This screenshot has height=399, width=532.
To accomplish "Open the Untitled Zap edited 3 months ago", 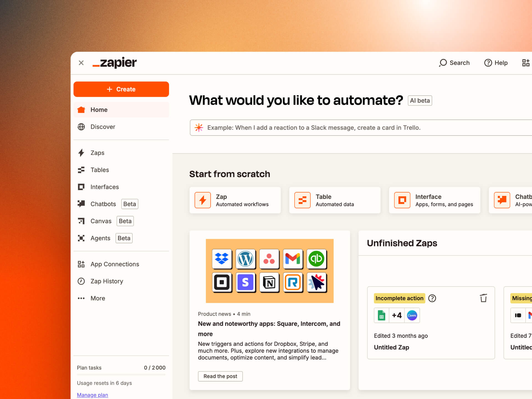I will pos(431,323).
